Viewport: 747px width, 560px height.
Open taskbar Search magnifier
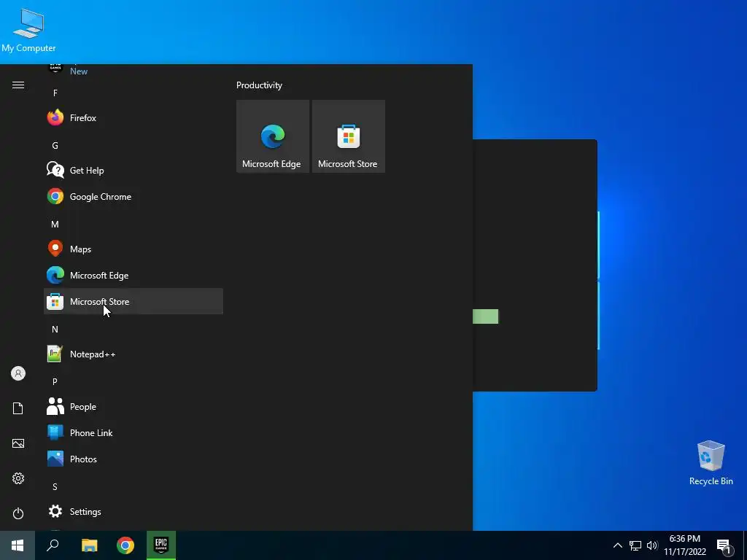(x=53, y=545)
